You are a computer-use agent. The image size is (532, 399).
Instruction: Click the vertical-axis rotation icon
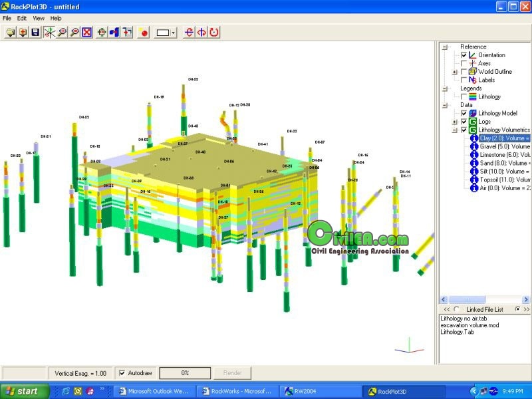click(201, 33)
